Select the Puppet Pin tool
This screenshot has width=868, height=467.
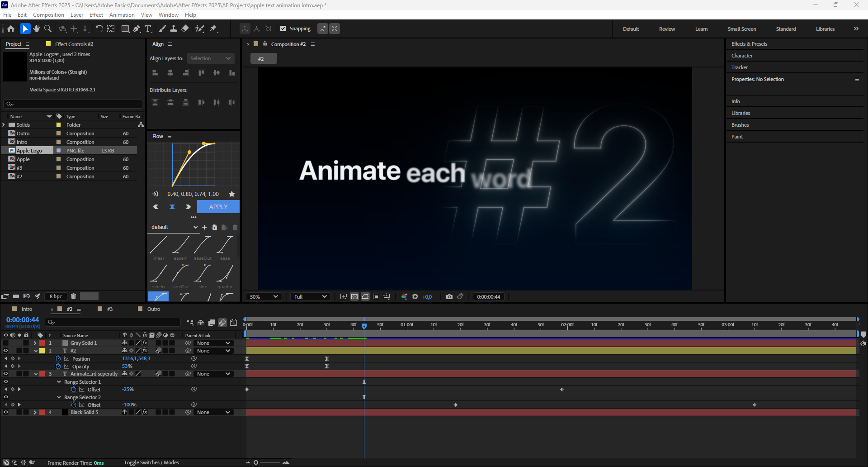point(213,29)
